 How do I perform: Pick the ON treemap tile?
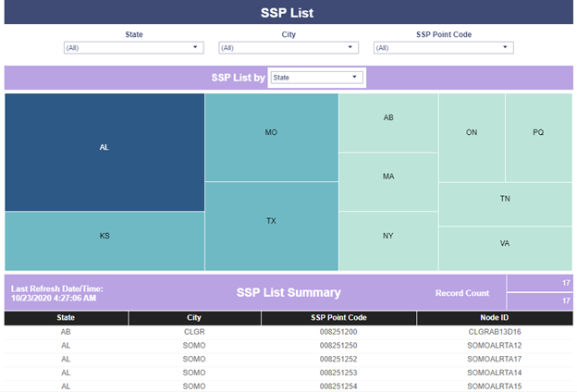[x=472, y=137]
